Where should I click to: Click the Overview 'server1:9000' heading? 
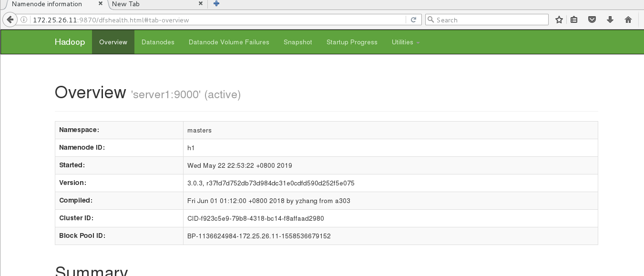click(x=148, y=93)
